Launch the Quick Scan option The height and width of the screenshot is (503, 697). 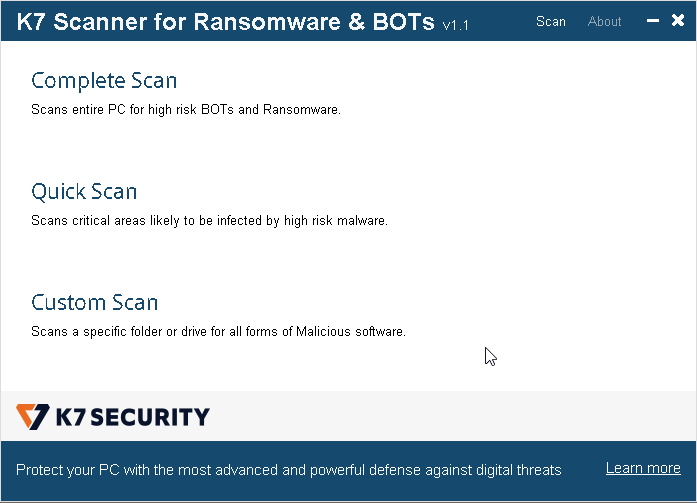(x=84, y=192)
